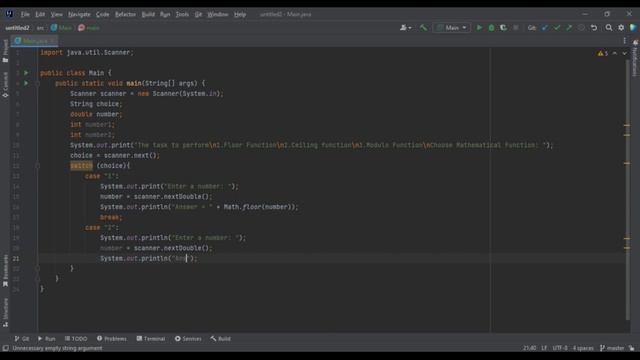The height and width of the screenshot is (360, 640).
Task: Click the run gutter arrow beside main method
Action: coord(26,83)
